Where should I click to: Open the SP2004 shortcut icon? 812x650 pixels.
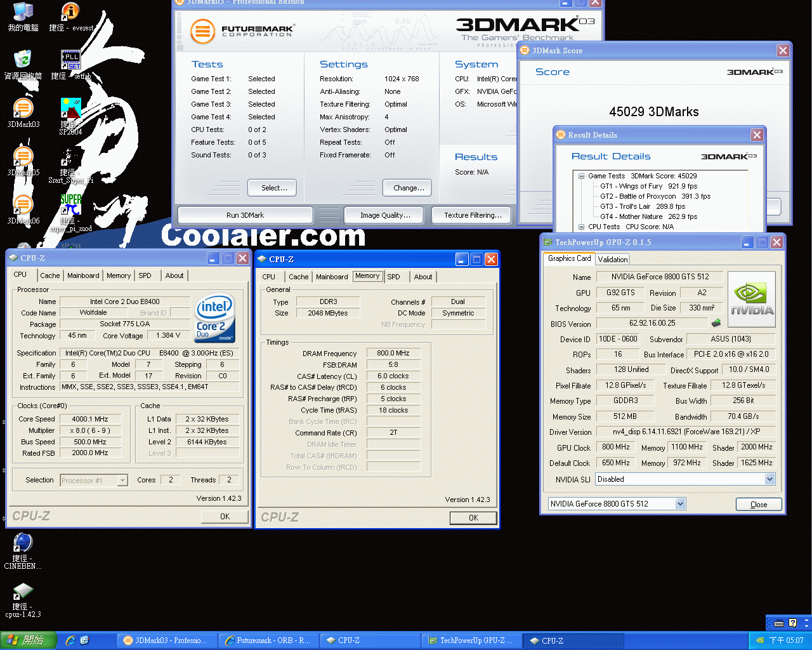(70, 117)
